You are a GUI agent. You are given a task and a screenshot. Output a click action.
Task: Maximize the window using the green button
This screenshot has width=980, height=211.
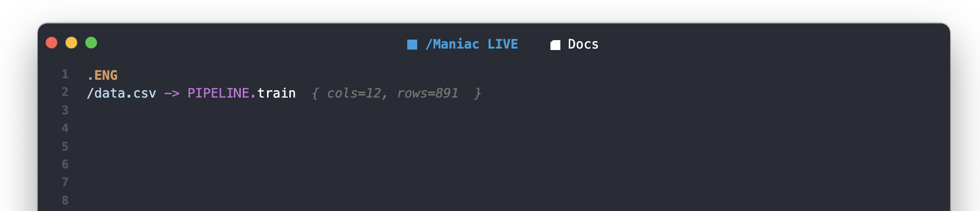pyautogui.click(x=91, y=43)
